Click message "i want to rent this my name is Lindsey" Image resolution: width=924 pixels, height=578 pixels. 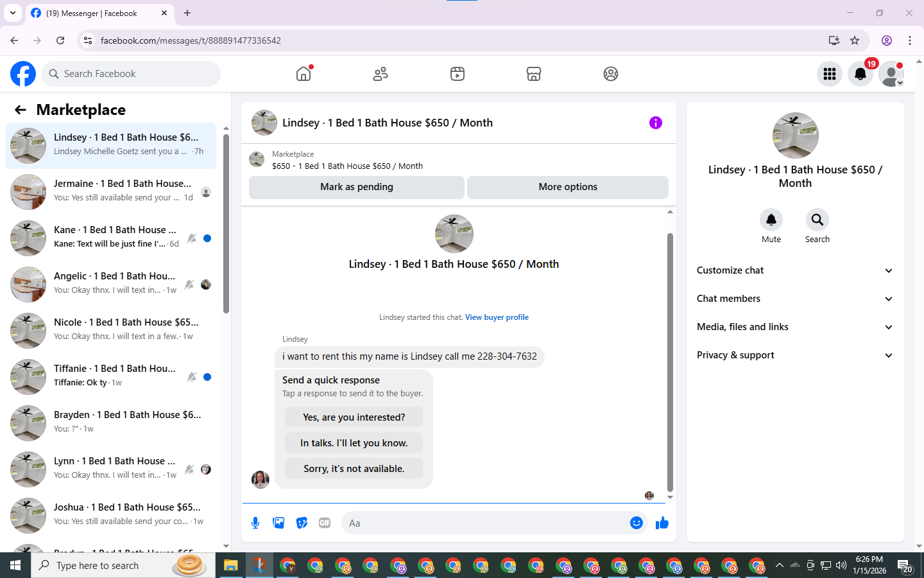point(409,356)
